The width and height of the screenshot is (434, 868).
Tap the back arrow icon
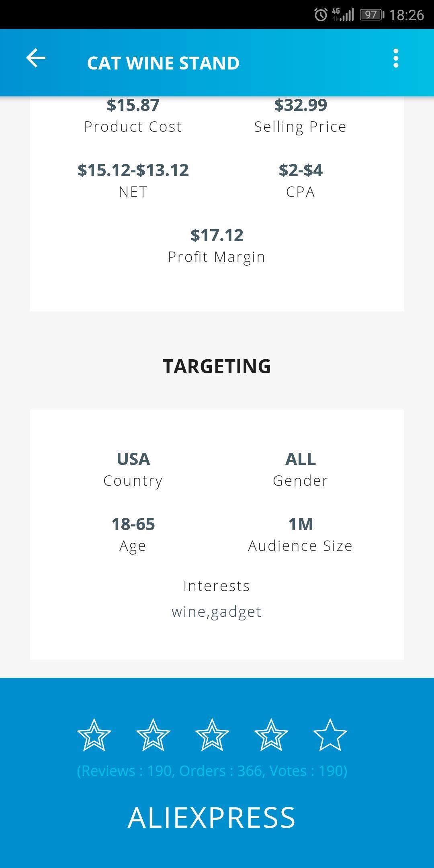tap(36, 59)
